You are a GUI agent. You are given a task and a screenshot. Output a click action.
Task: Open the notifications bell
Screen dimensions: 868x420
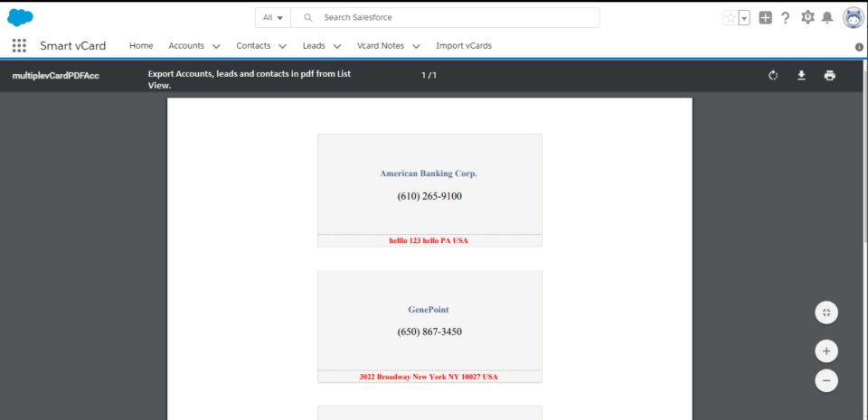[827, 18]
